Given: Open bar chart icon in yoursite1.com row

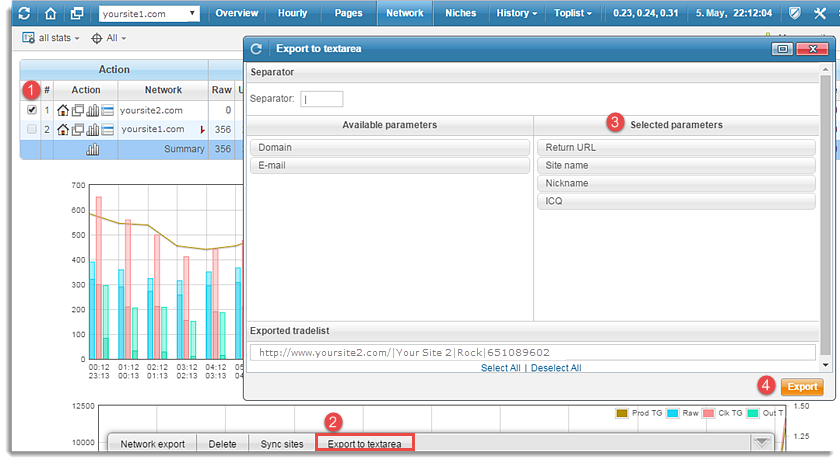Looking at the screenshot, I should (93, 130).
